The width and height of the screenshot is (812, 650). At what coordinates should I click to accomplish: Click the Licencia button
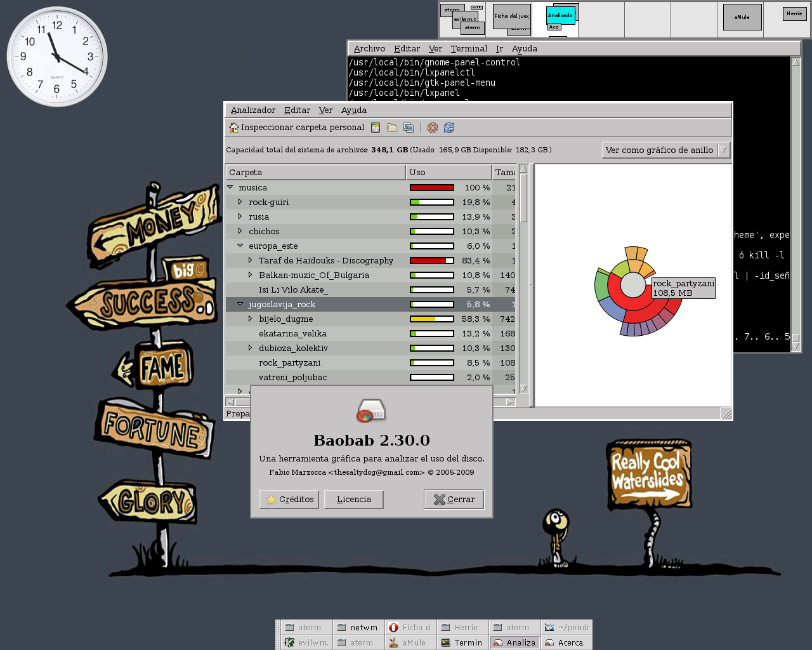point(354,500)
